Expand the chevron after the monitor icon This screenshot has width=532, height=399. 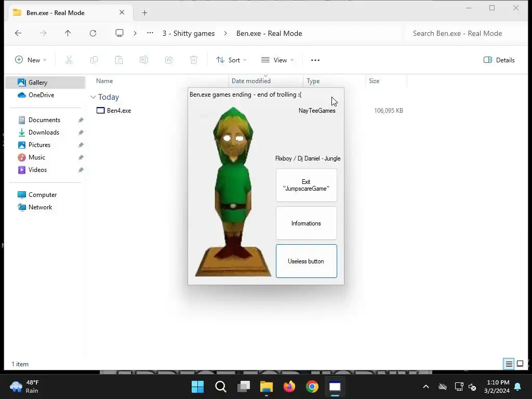(x=135, y=33)
